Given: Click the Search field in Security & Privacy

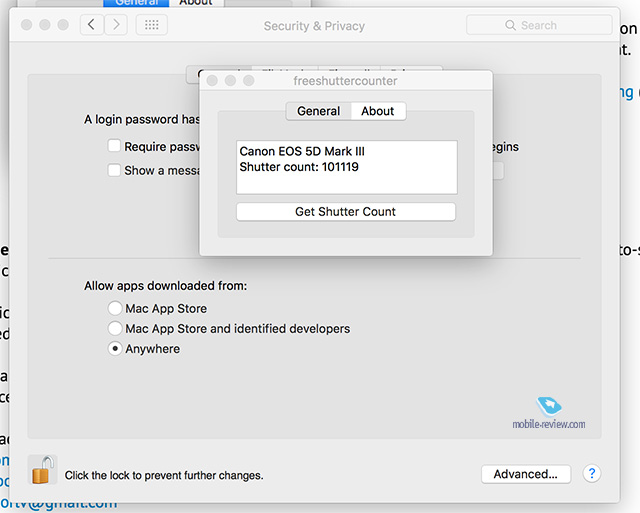Looking at the screenshot, I should (539, 25).
